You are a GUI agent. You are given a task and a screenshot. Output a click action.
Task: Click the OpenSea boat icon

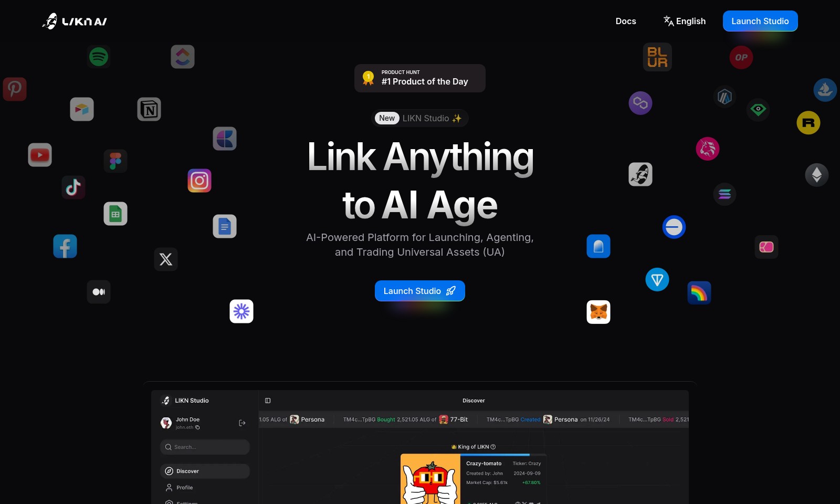825,90
